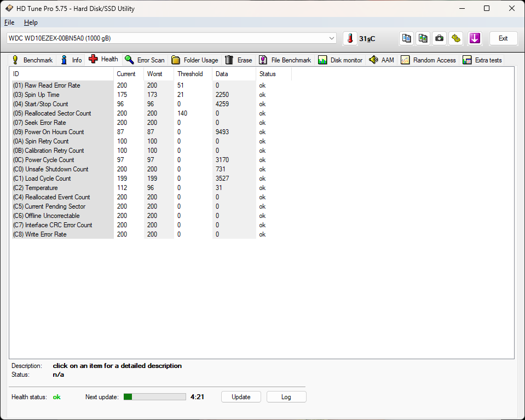Click the Random Access scatter icon
Screen dimensions: 525x420
pyautogui.click(x=405, y=60)
